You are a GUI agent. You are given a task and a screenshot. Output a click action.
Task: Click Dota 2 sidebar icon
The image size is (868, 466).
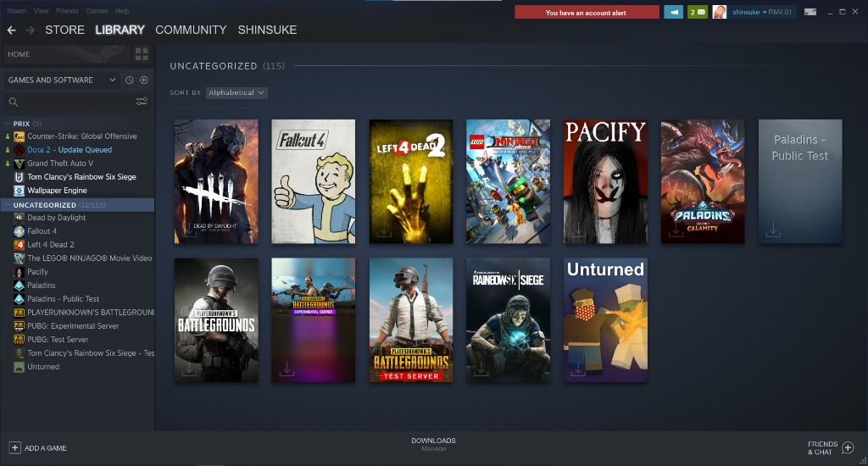coord(19,150)
